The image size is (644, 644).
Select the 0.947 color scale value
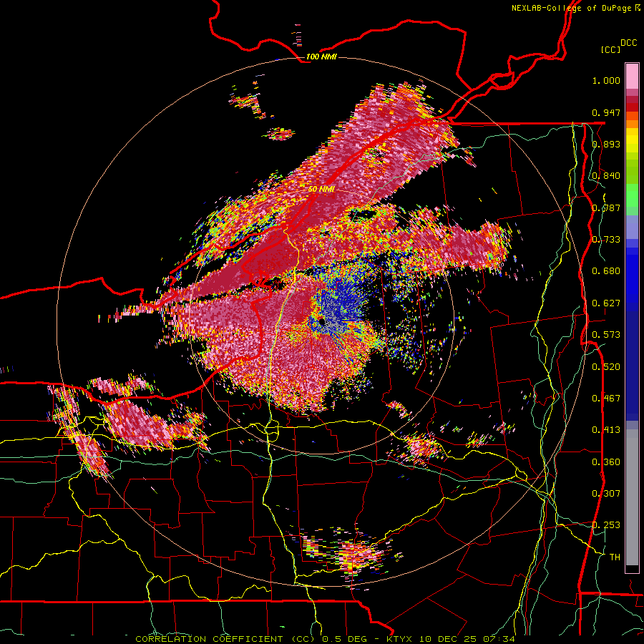606,112
